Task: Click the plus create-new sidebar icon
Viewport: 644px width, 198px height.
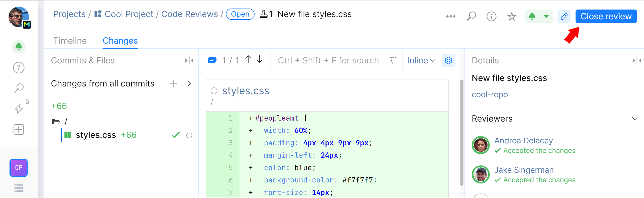Action: tap(19, 130)
